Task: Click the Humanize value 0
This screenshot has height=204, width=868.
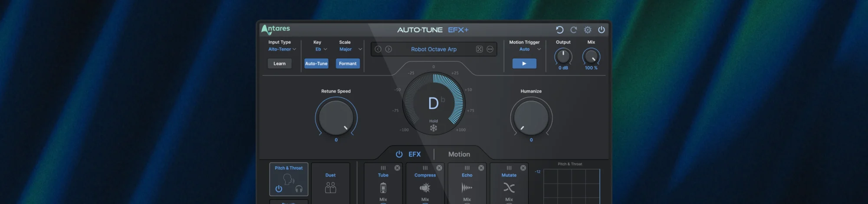Action: (531, 140)
